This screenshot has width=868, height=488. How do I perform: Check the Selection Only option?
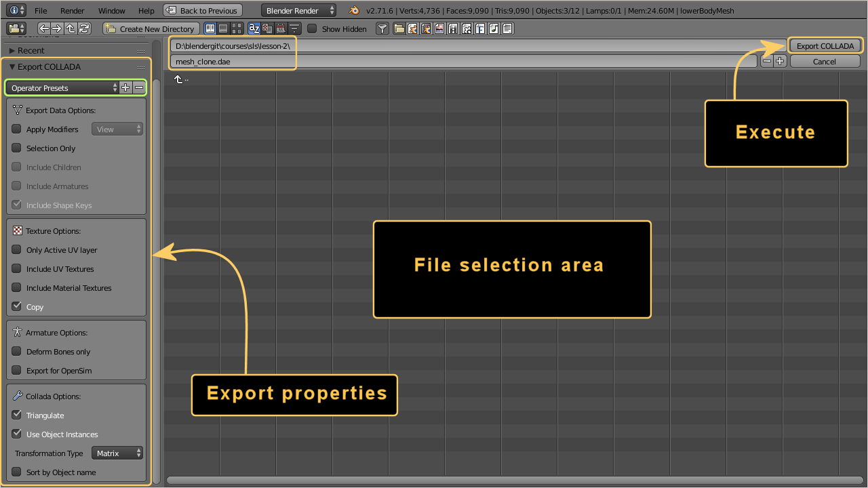click(x=17, y=148)
